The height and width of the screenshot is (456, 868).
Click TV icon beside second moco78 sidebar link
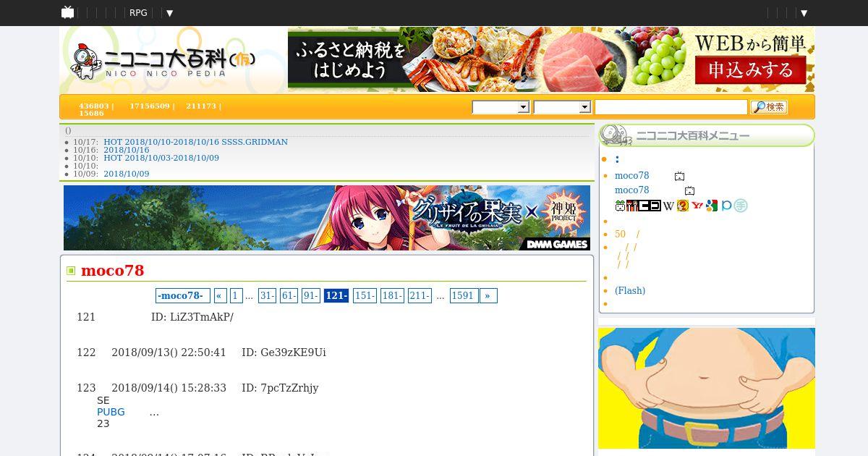pos(689,190)
